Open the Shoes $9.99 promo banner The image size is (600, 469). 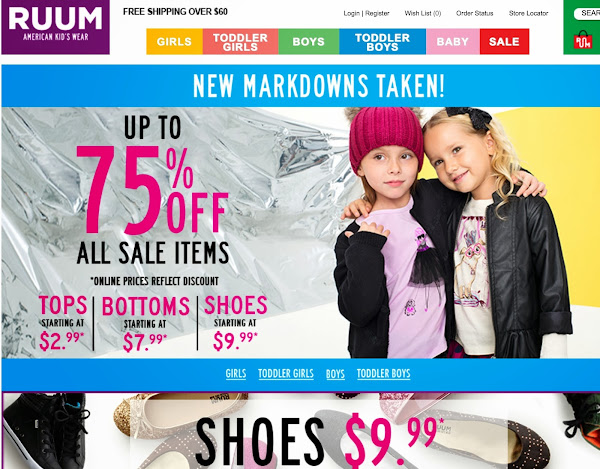click(x=301, y=431)
